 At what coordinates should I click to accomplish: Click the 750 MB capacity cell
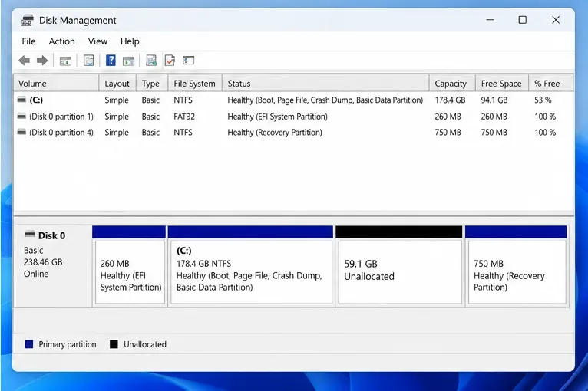[448, 132]
